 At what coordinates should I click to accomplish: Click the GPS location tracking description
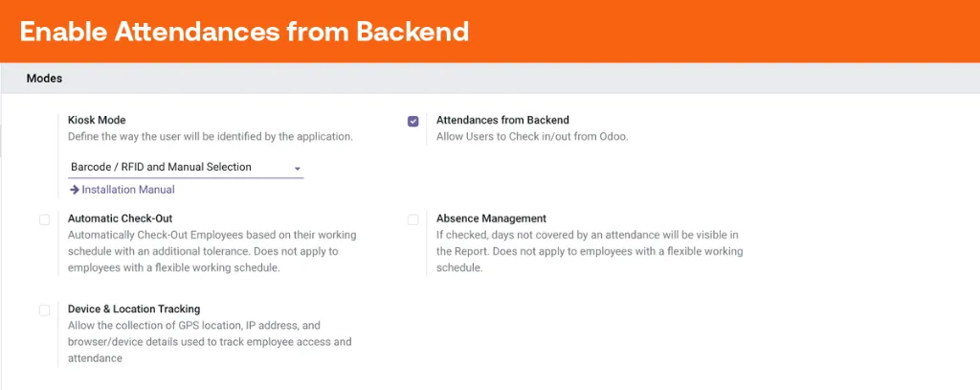[x=210, y=342]
